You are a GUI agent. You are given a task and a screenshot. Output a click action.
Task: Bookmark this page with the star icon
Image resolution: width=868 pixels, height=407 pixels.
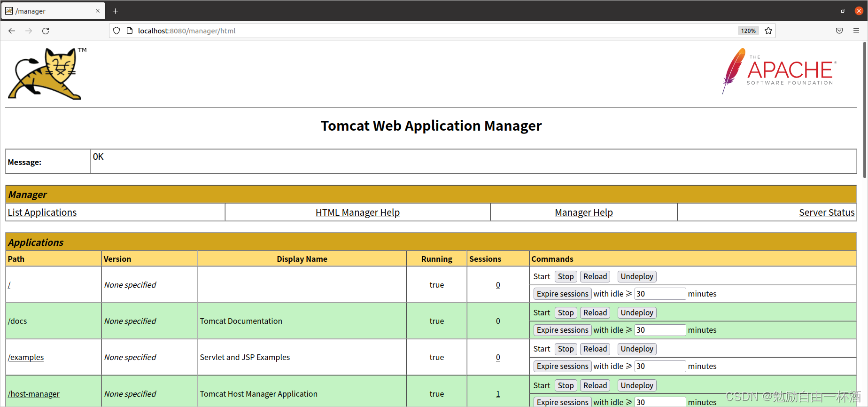pyautogui.click(x=768, y=31)
